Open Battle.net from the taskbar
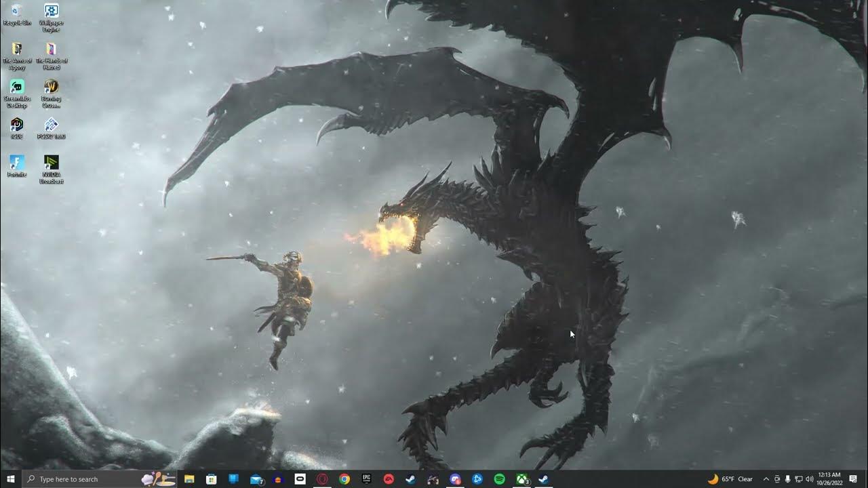The height and width of the screenshot is (488, 868). [477, 479]
